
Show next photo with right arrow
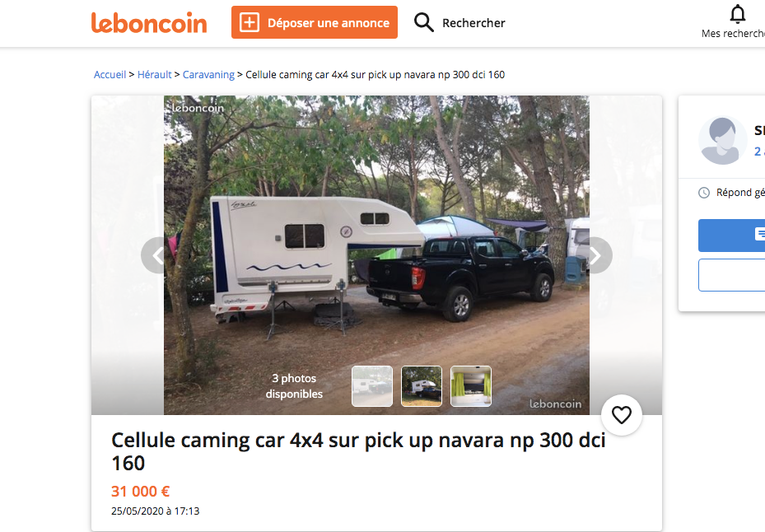click(x=595, y=255)
